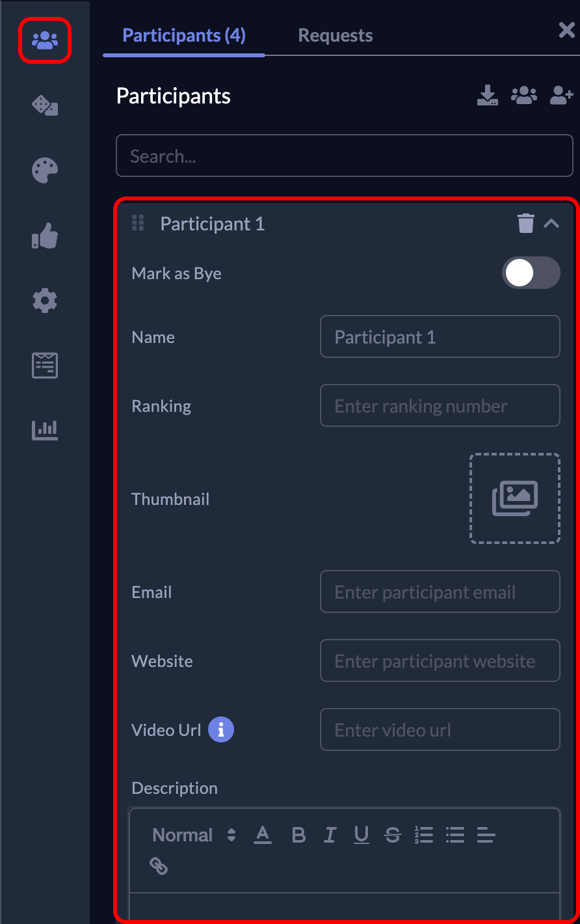This screenshot has width=580, height=924.
Task: Open the palette theme sidebar icon
Action: [45, 170]
